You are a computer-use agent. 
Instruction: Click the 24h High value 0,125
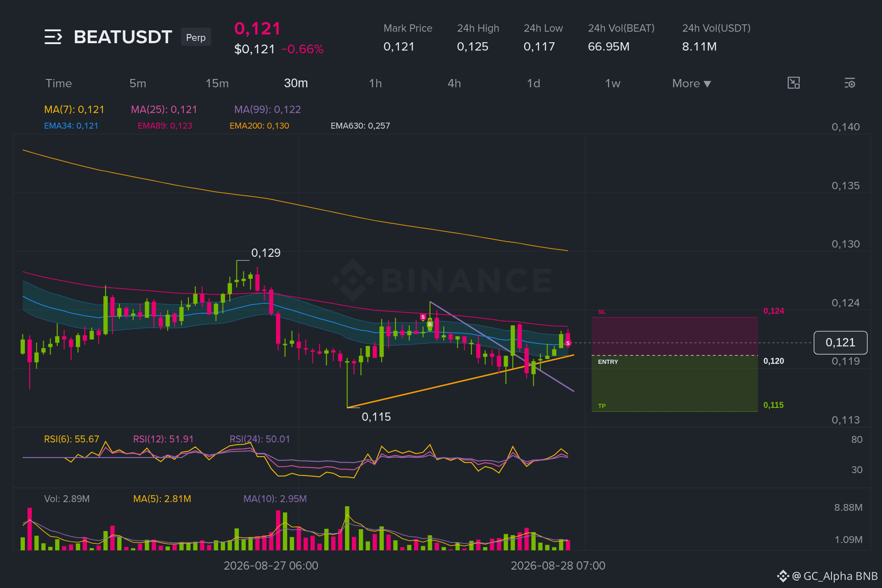(473, 46)
